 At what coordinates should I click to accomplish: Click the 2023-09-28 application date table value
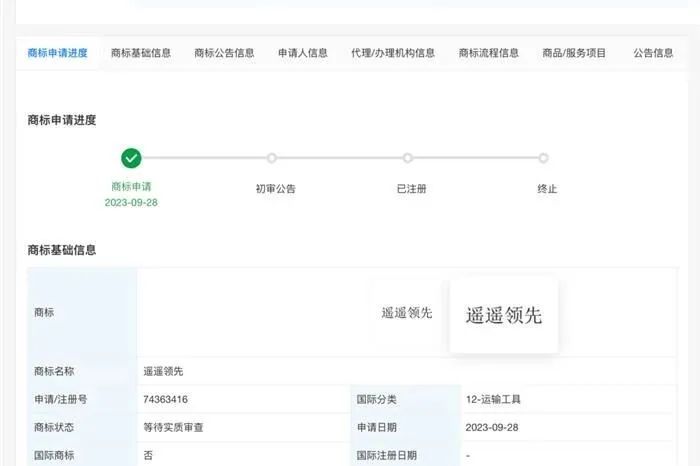coord(492,427)
